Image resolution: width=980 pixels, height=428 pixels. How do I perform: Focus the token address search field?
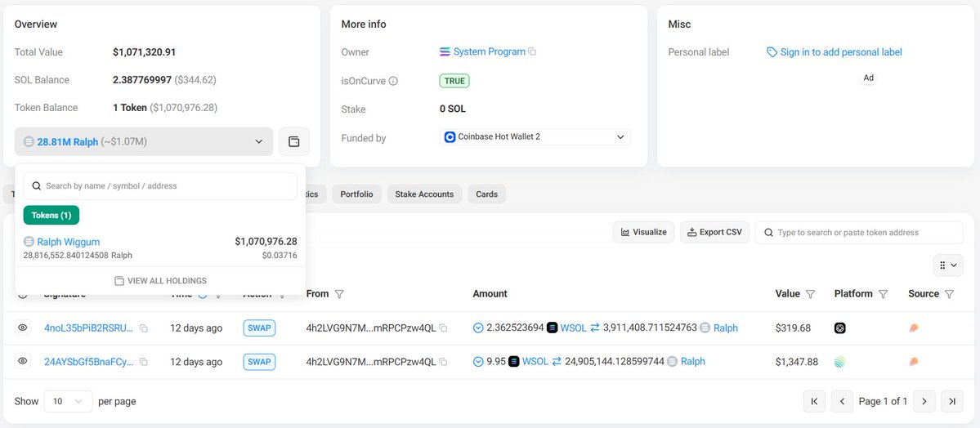point(859,233)
